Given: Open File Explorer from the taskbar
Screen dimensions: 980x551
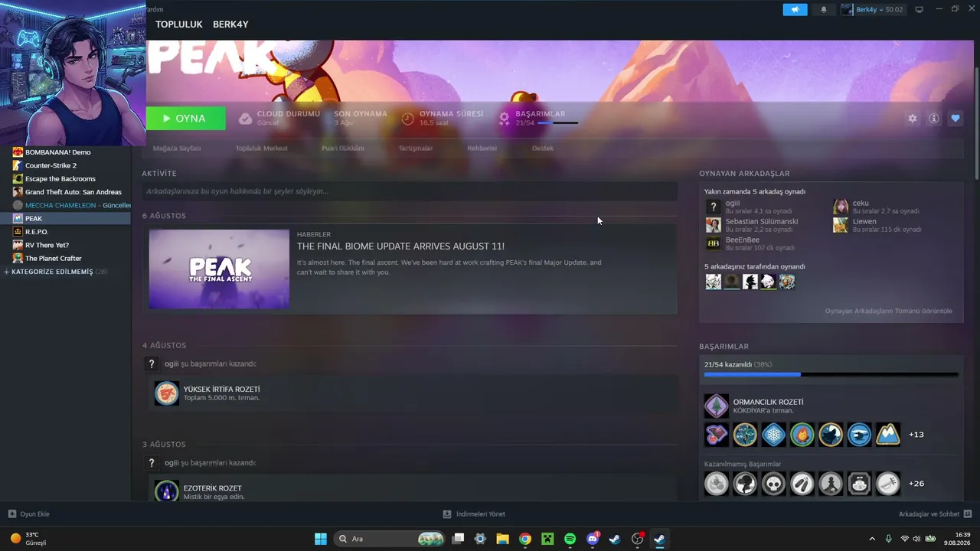Looking at the screenshot, I should [502, 539].
